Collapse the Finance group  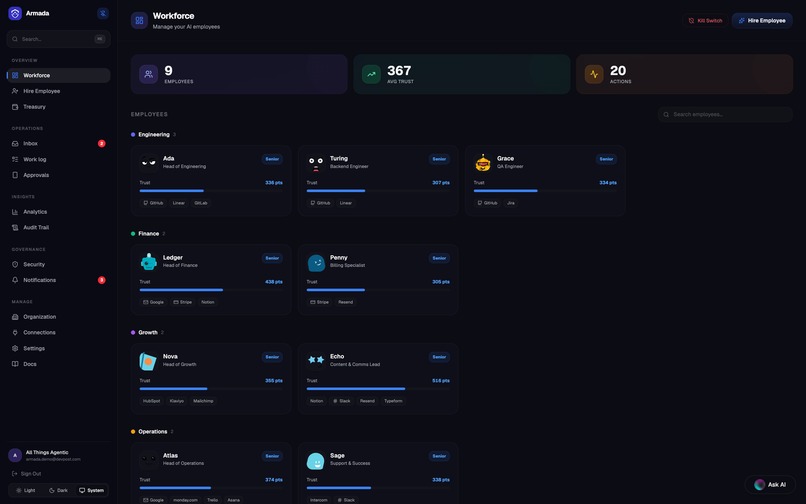tap(148, 233)
